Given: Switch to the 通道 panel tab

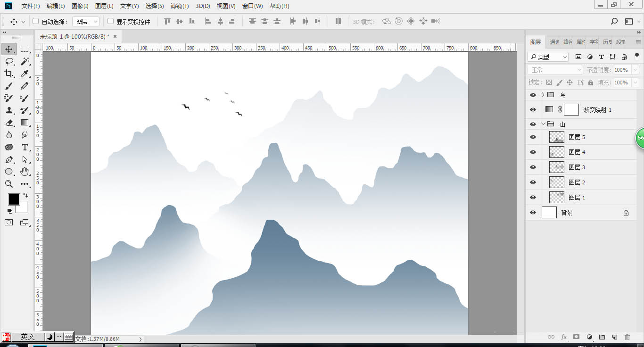Looking at the screenshot, I should (554, 42).
